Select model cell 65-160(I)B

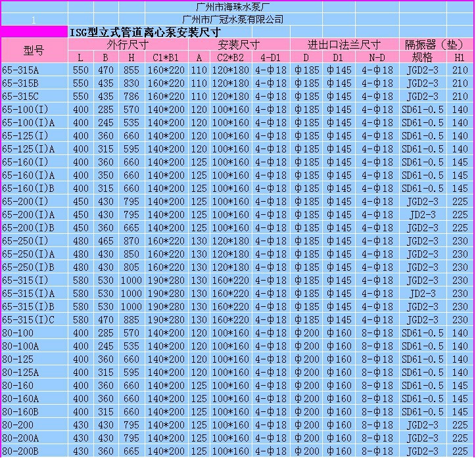[34, 189]
